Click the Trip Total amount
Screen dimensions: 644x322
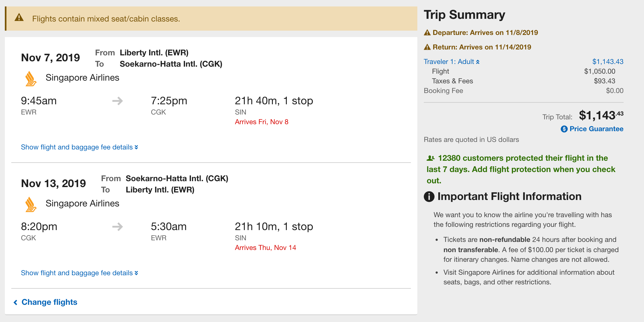(x=601, y=116)
